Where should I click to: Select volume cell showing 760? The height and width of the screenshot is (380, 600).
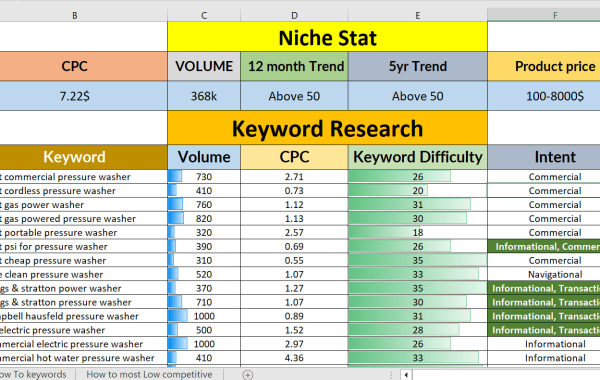204,205
